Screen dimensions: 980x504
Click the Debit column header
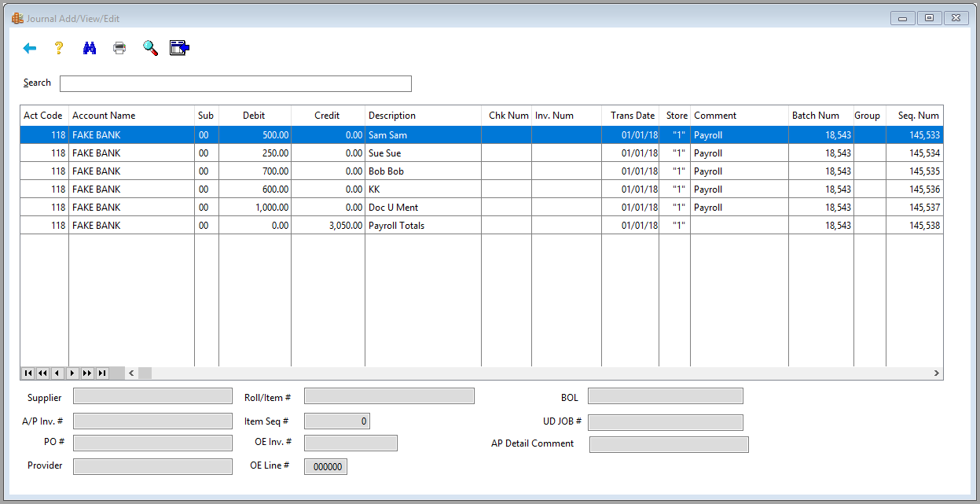(x=255, y=116)
